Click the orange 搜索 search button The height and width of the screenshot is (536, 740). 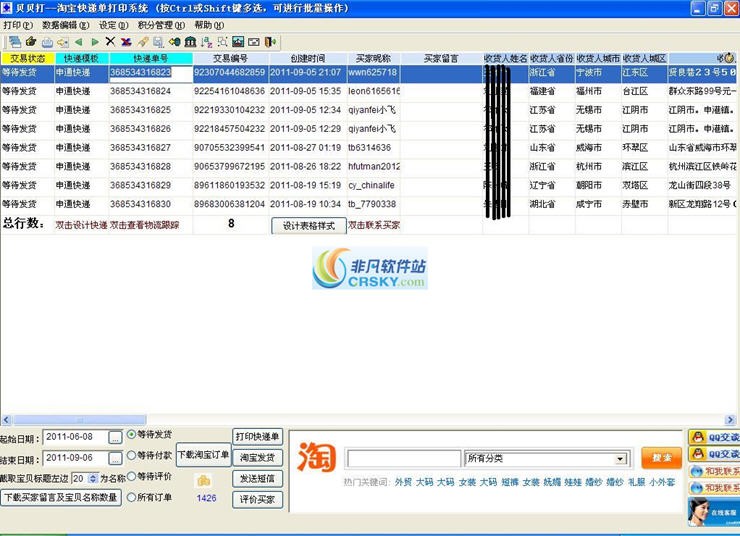click(661, 458)
